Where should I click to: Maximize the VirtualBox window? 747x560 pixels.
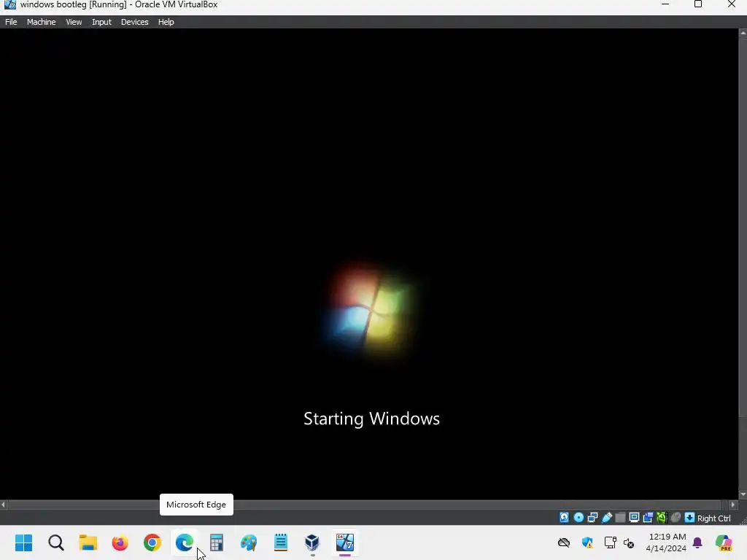coord(698,4)
